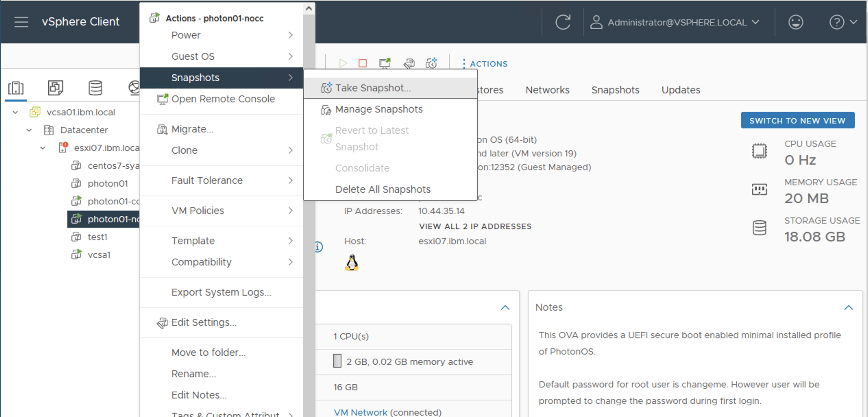Switch to the Networks tab
868x417 pixels.
coord(547,90)
